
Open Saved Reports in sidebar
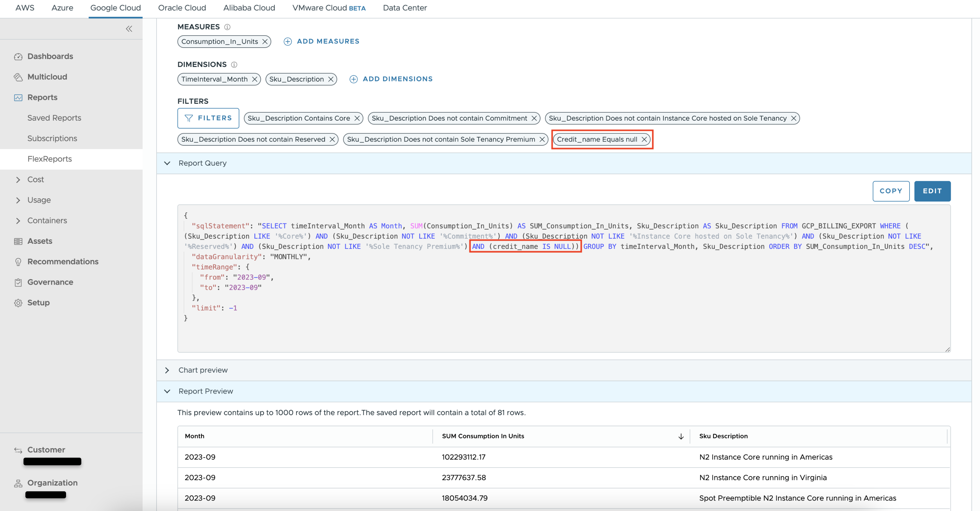pyautogui.click(x=54, y=118)
